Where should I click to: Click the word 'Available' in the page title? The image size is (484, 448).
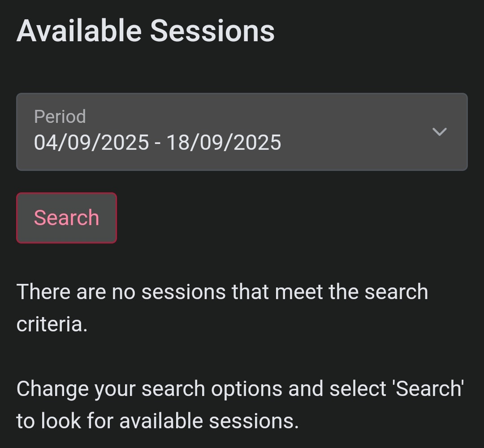click(x=79, y=31)
